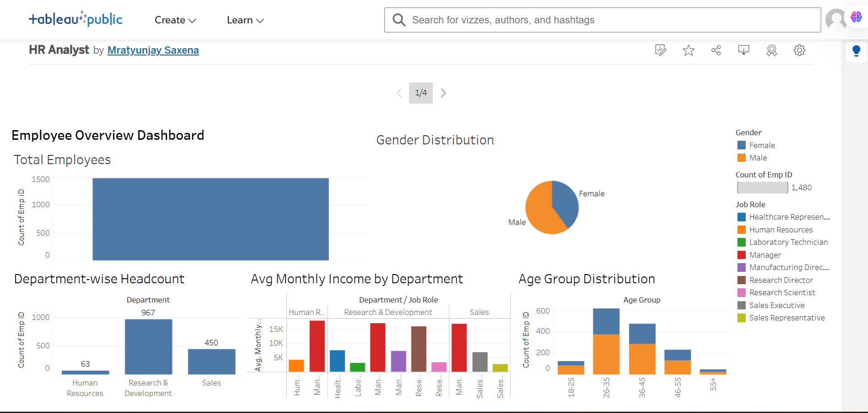The height and width of the screenshot is (413, 868).
Task: Click the brain extension icon
Action: (856, 17)
